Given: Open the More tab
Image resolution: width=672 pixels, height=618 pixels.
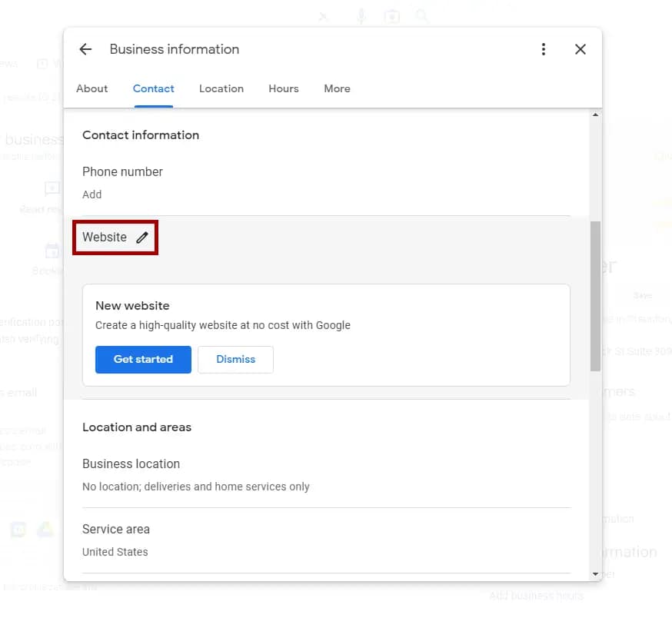Looking at the screenshot, I should tap(337, 88).
